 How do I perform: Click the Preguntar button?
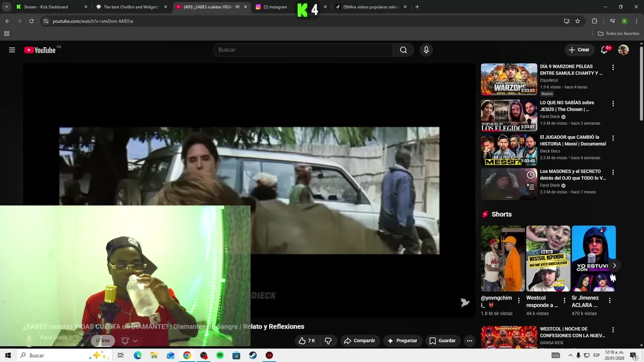pyautogui.click(x=401, y=340)
